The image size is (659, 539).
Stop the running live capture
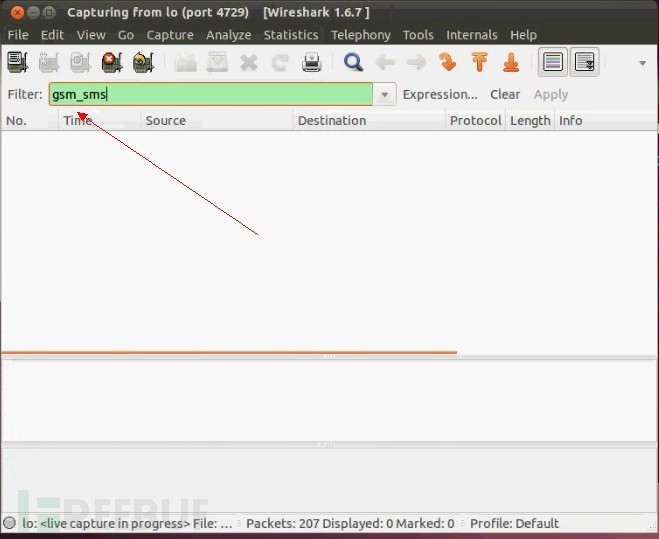(x=112, y=62)
